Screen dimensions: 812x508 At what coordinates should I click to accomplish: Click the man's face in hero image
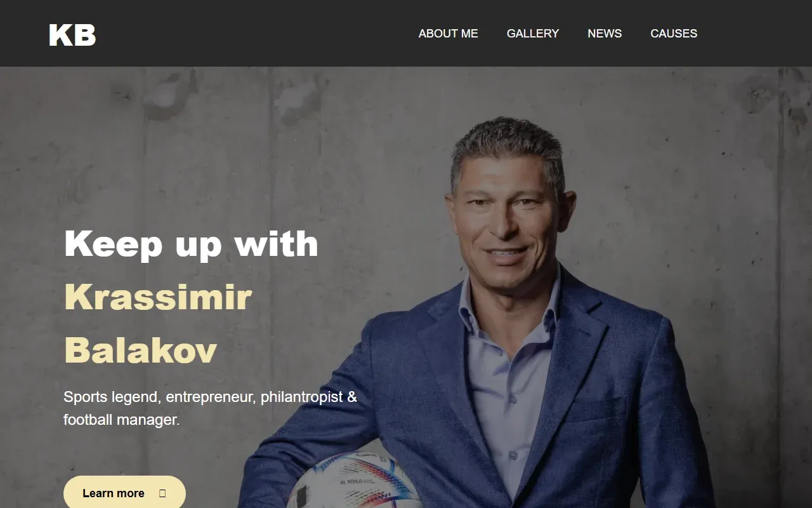(506, 224)
